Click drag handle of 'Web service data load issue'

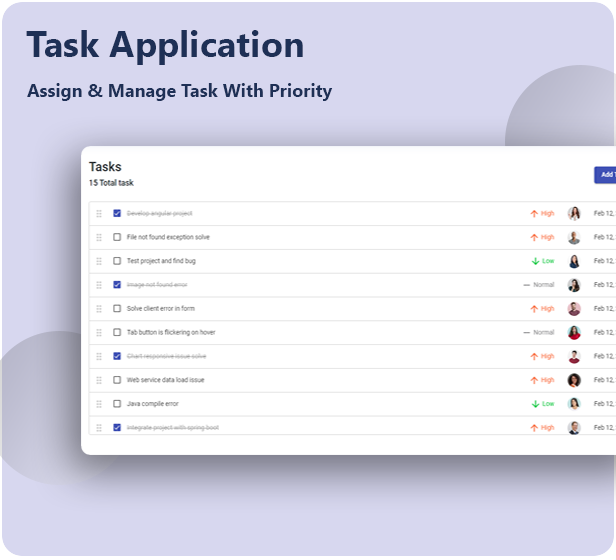pos(99,380)
